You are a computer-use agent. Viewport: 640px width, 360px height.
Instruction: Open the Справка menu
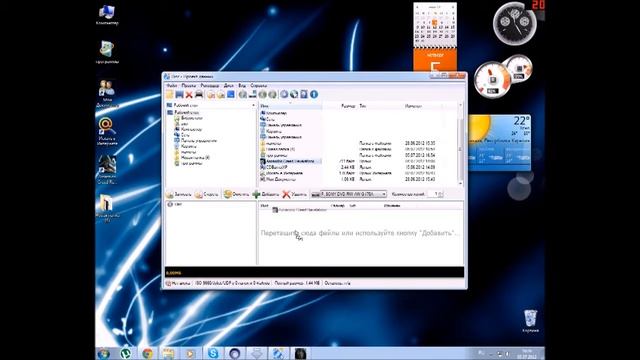point(258,86)
